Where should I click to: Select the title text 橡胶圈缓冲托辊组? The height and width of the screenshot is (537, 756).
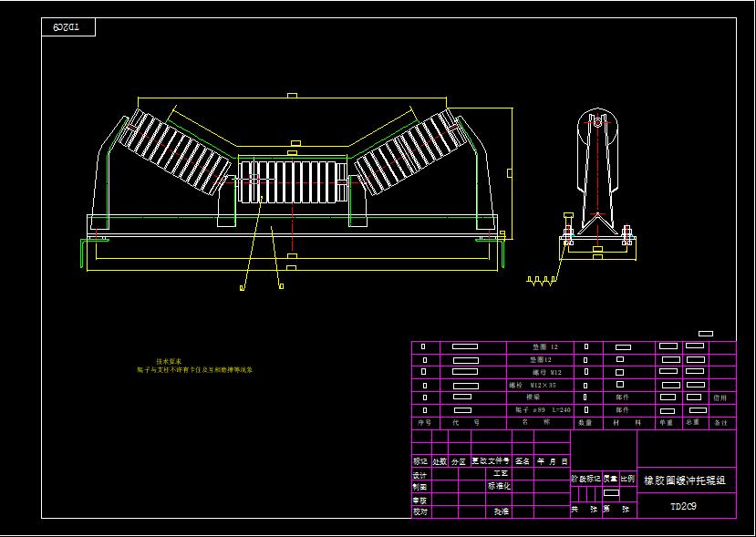685,480
